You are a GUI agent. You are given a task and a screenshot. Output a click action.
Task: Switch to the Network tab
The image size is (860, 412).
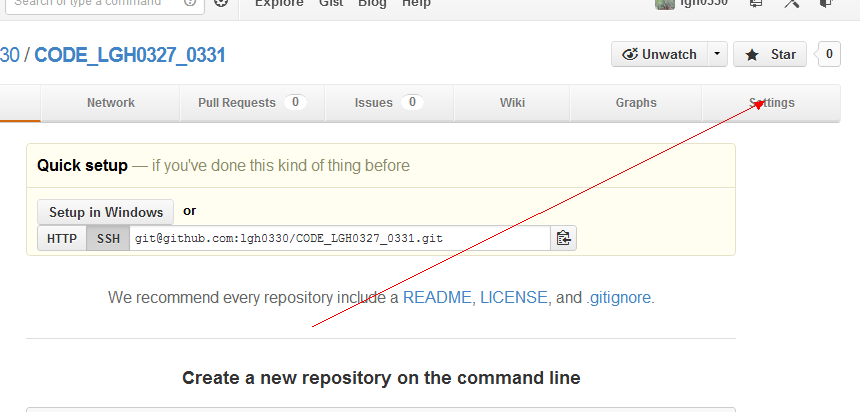click(111, 103)
